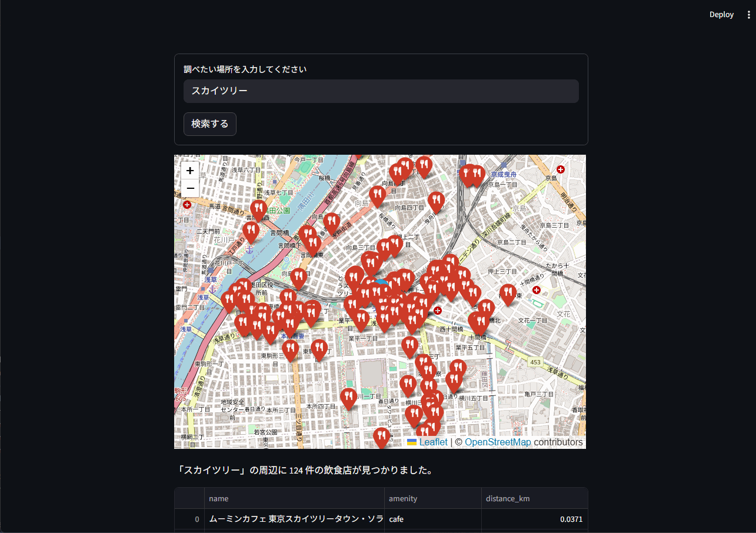The height and width of the screenshot is (533, 756).
Task: Zoom in the map with plus button
Action: 190,171
